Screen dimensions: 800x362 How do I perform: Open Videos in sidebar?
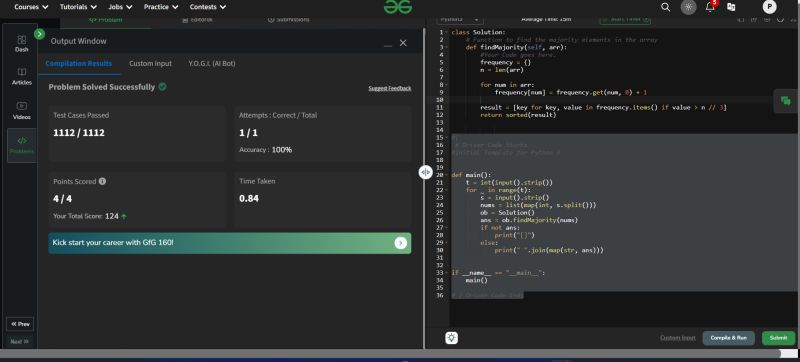point(21,111)
